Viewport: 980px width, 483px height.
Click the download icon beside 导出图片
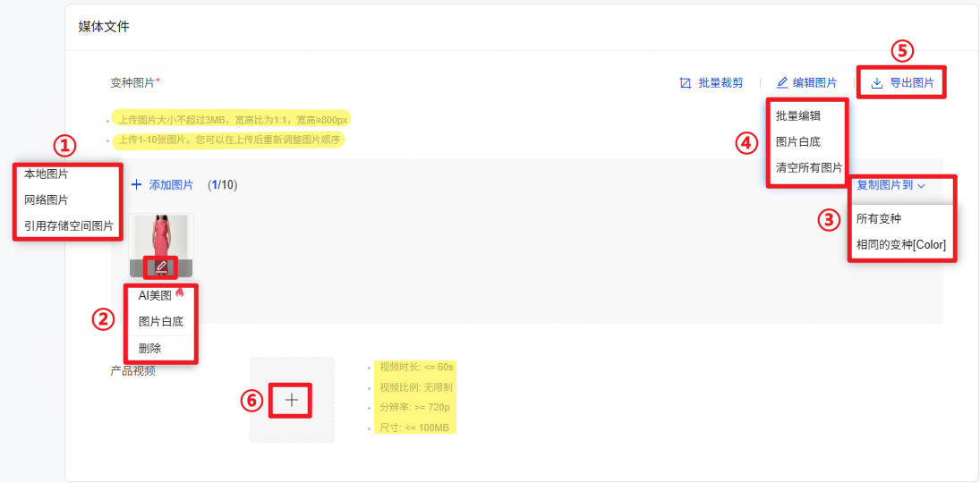(x=877, y=82)
